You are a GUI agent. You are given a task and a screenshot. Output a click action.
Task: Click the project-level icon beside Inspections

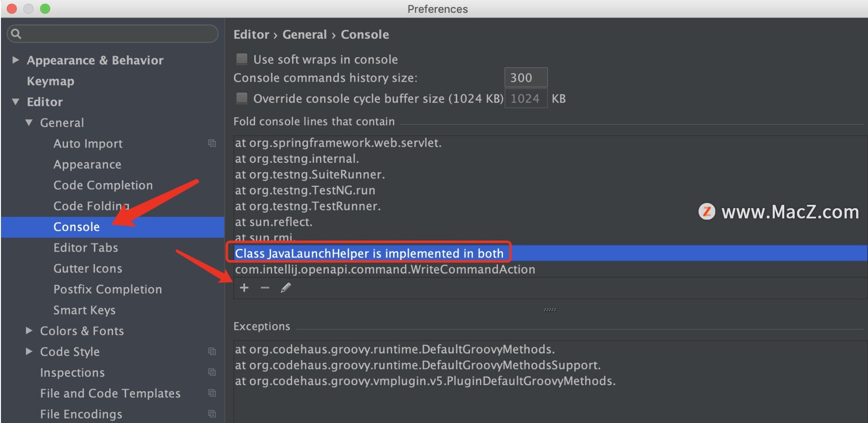click(x=212, y=372)
